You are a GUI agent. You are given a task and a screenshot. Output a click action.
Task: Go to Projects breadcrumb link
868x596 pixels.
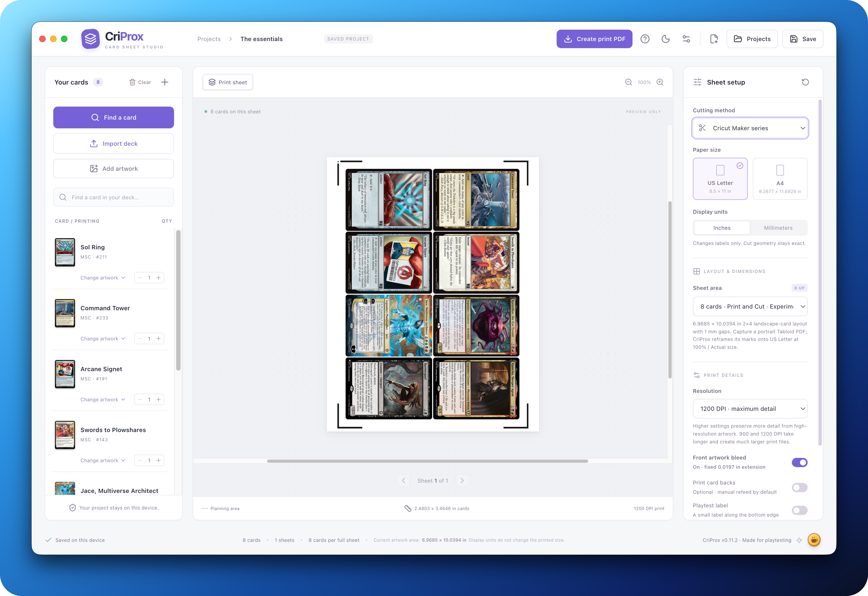pos(209,39)
